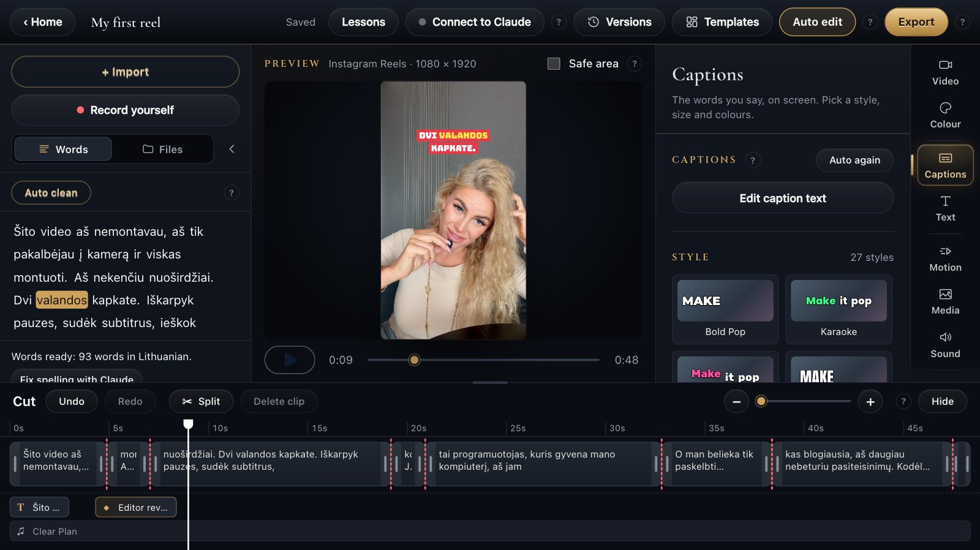This screenshot has height=550, width=980.
Task: Click help icon next to Export
Action: tap(962, 22)
